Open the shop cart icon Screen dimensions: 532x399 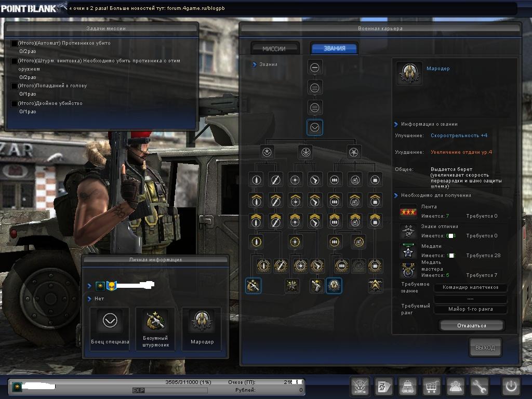431,386
